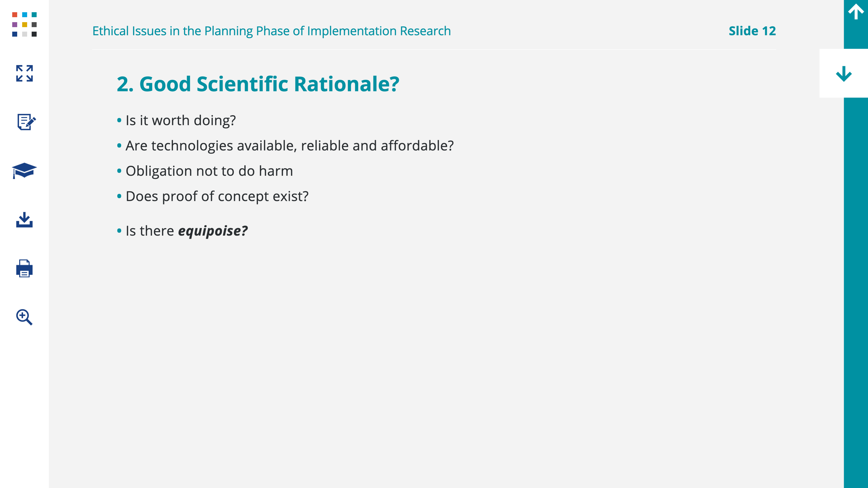The image size is (868, 488).
Task: Click 'Obligation not to do harm' bullet
Action: [x=209, y=171]
